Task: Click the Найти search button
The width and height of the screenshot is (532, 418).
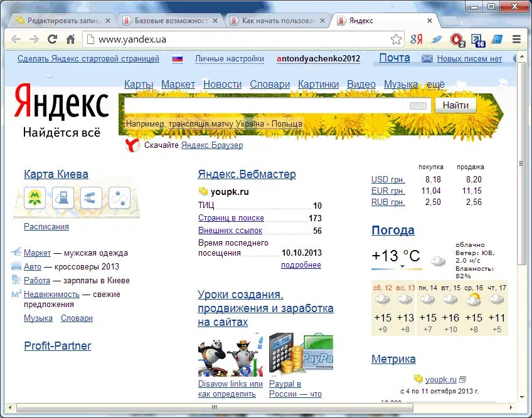Action: click(455, 105)
